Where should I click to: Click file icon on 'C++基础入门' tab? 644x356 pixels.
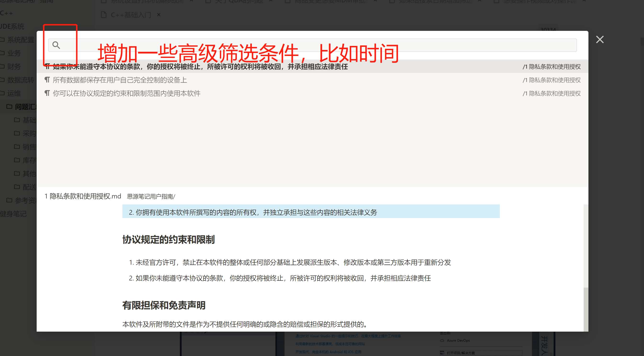click(x=103, y=15)
